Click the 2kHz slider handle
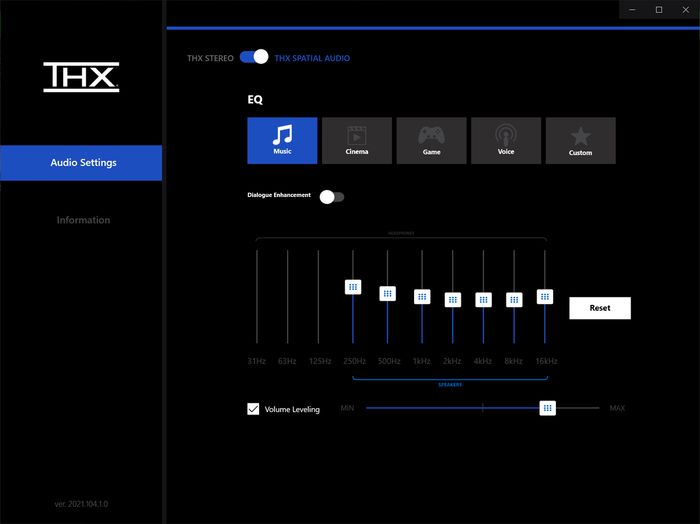 [x=453, y=300]
